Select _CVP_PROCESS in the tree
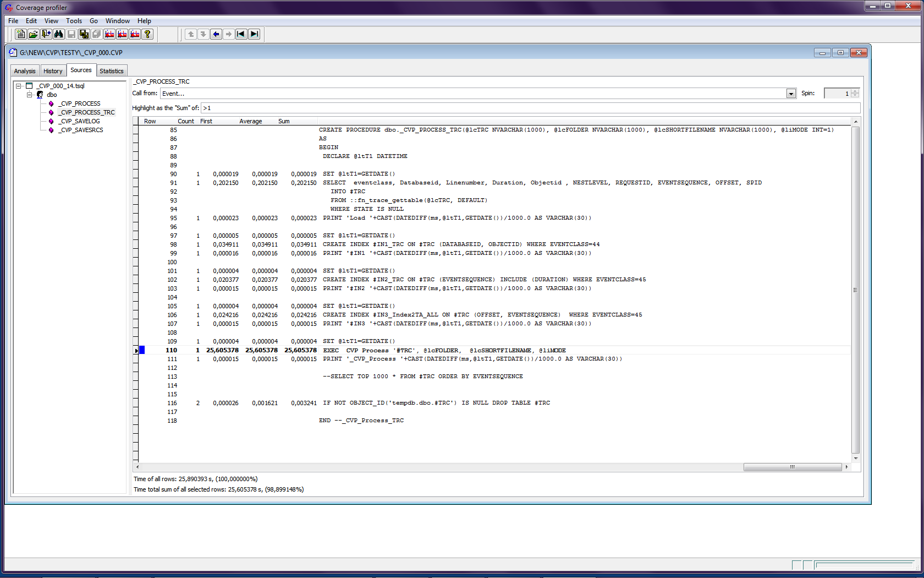This screenshot has height=578, width=924. tap(80, 103)
